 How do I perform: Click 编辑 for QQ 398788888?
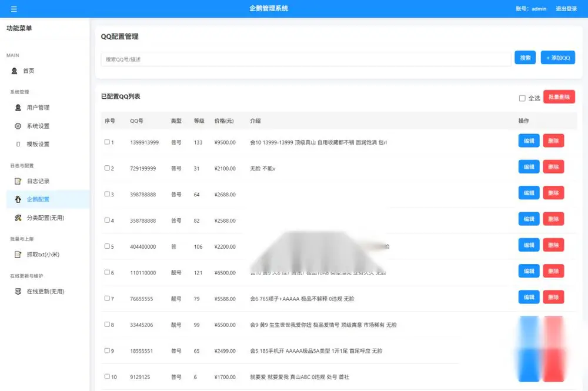click(x=529, y=193)
